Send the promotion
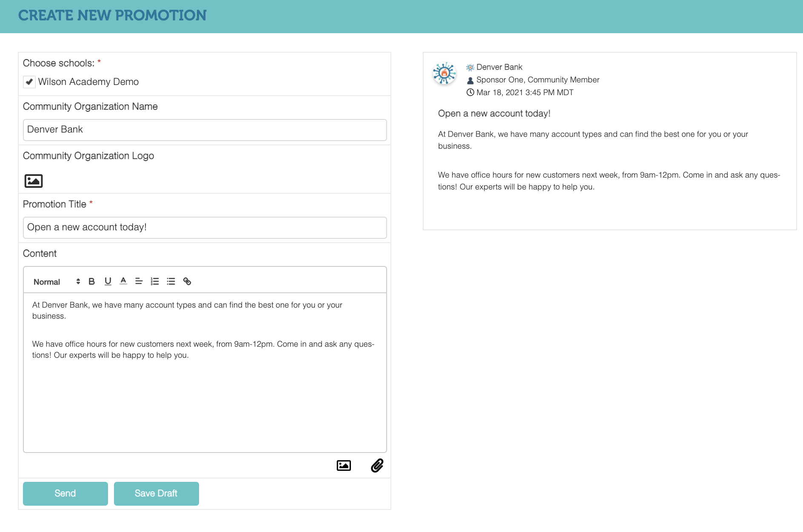 click(65, 494)
